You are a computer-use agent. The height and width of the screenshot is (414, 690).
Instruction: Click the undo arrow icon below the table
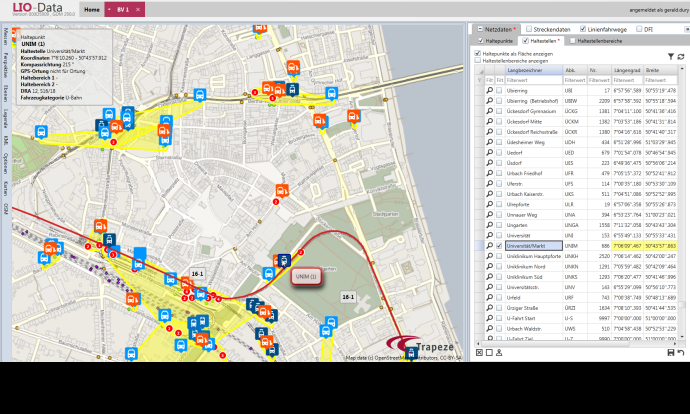click(x=681, y=352)
